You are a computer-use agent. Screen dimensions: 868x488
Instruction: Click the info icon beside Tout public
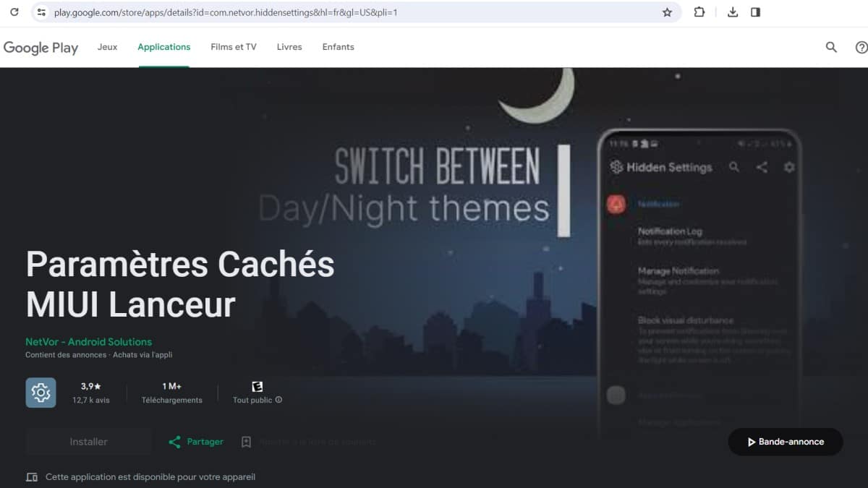[x=279, y=400]
